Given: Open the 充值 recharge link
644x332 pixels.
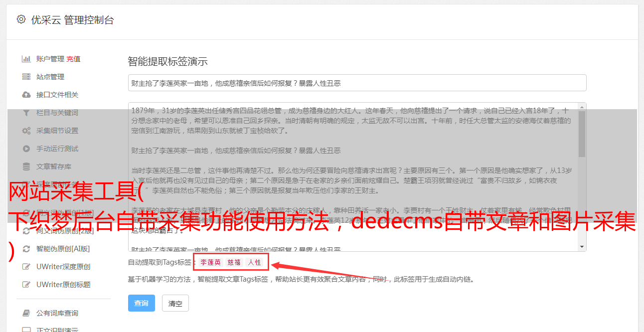Looking at the screenshot, I should [73, 59].
